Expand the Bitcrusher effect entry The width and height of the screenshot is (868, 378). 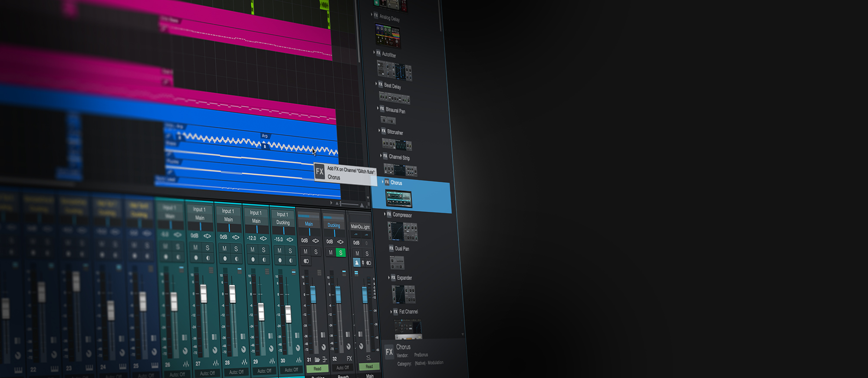[379, 130]
